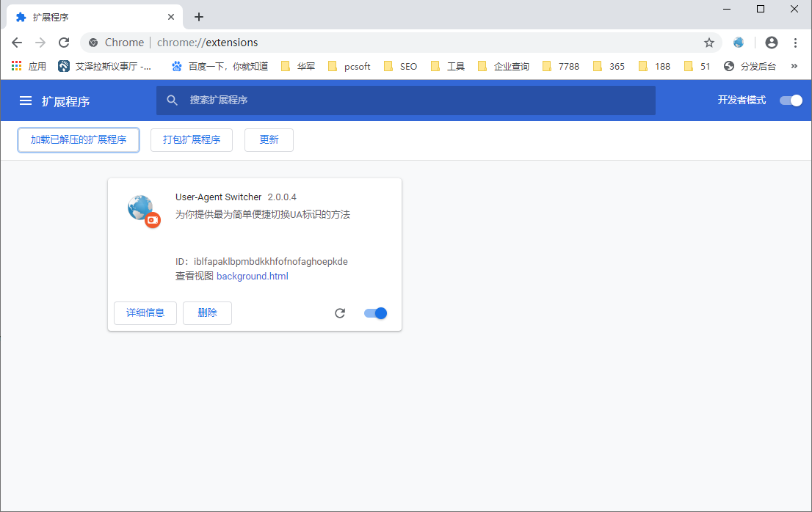
Task: Click the 分发后台 globe bookmark icon
Action: point(728,66)
